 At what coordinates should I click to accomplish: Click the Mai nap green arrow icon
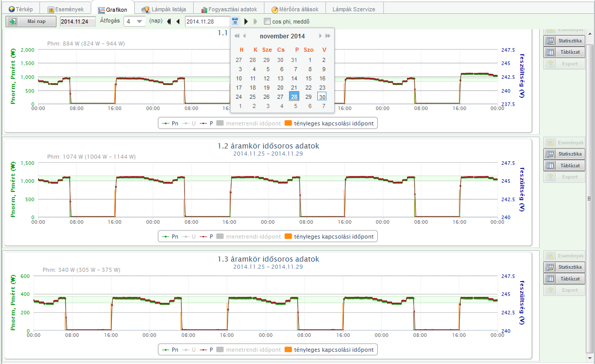pos(12,22)
